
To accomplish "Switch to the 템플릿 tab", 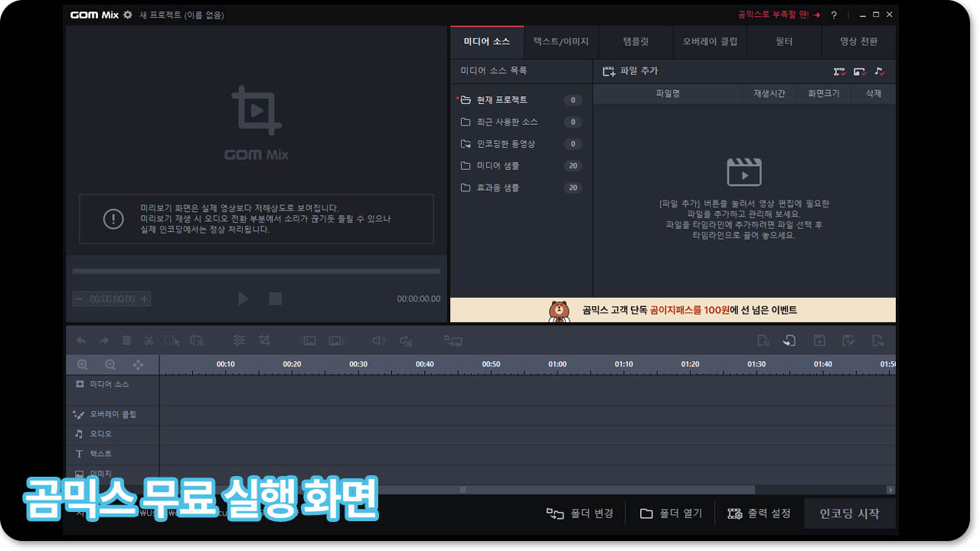I will [635, 42].
